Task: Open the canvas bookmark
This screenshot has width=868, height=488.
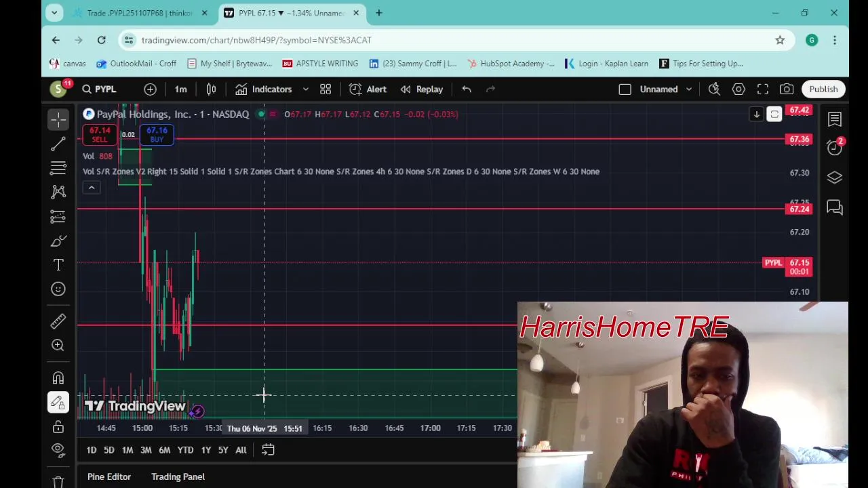Action: (x=68, y=64)
